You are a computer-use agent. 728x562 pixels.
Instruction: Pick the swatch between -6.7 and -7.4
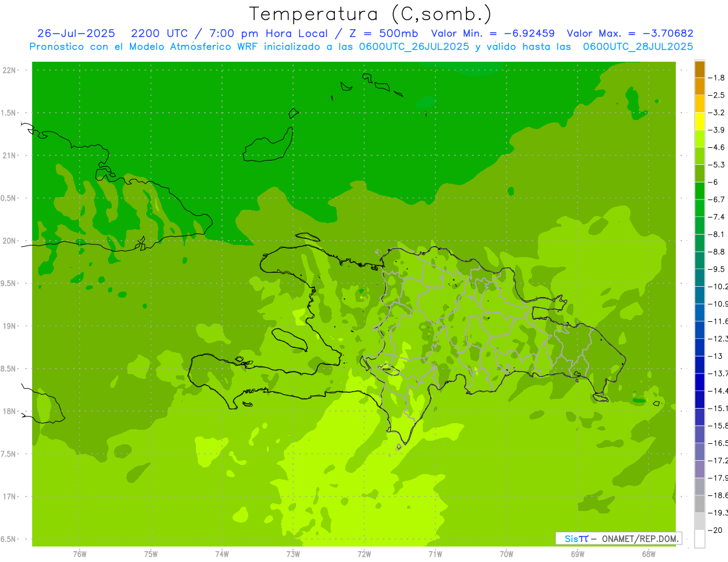click(x=699, y=208)
